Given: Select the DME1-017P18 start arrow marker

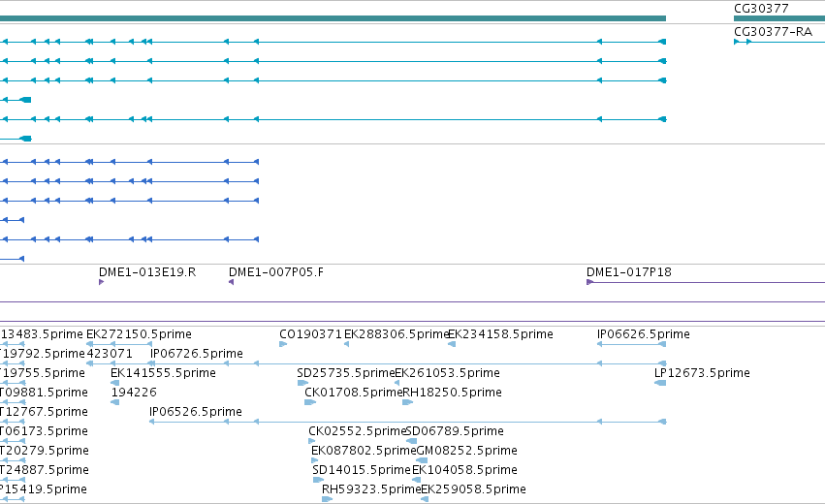Looking at the screenshot, I should pos(589,282).
